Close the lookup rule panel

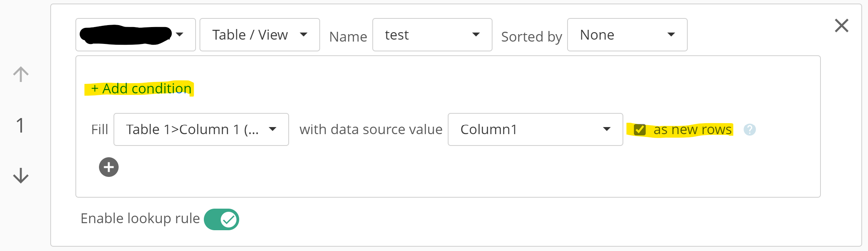coord(842,26)
